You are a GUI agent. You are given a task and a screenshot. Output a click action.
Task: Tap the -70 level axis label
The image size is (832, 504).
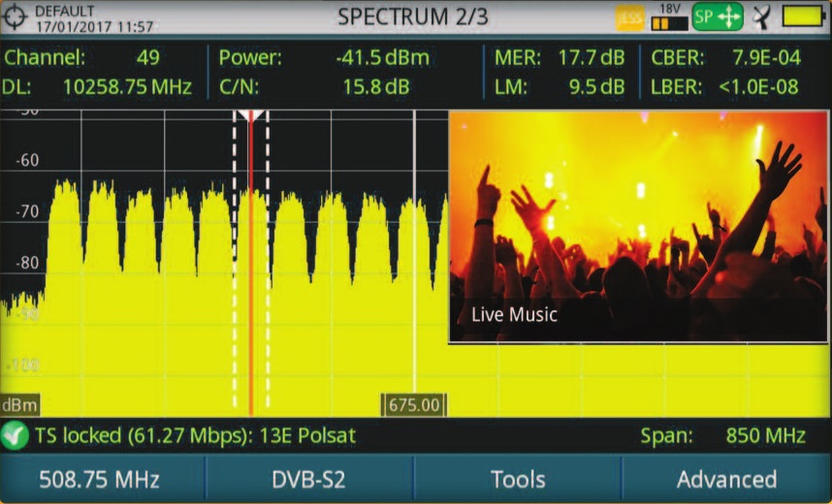click(27, 211)
